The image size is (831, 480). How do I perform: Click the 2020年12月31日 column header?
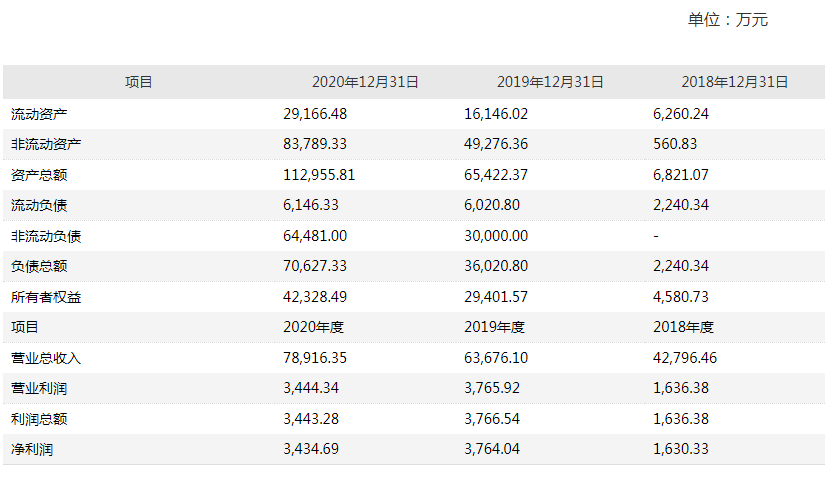(x=365, y=83)
